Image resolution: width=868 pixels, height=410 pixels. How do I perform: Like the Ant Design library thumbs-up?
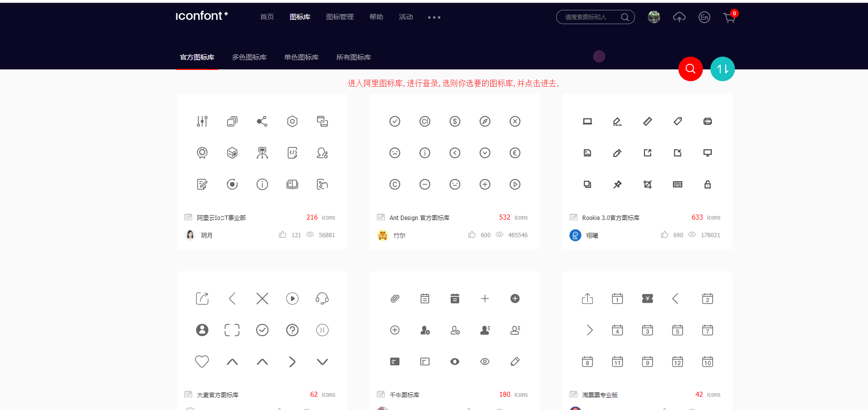tap(472, 235)
